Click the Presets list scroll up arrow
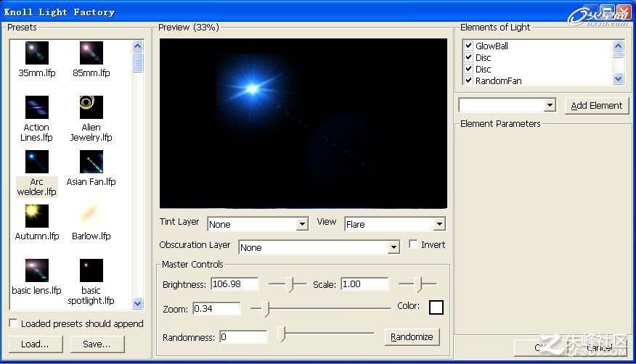 (138, 46)
